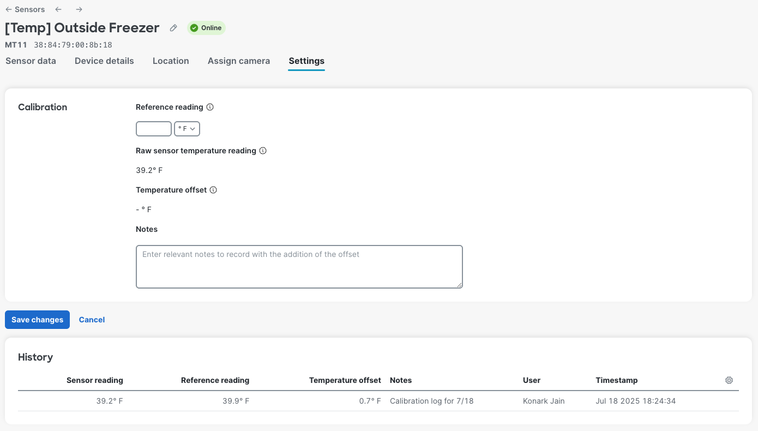Open the Device details tab
Image resolution: width=758 pixels, height=431 pixels.
(104, 61)
